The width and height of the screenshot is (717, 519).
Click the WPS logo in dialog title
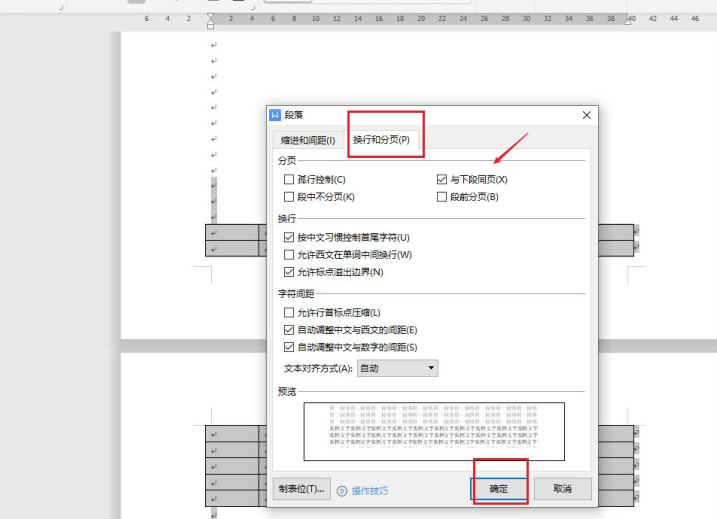coord(276,116)
